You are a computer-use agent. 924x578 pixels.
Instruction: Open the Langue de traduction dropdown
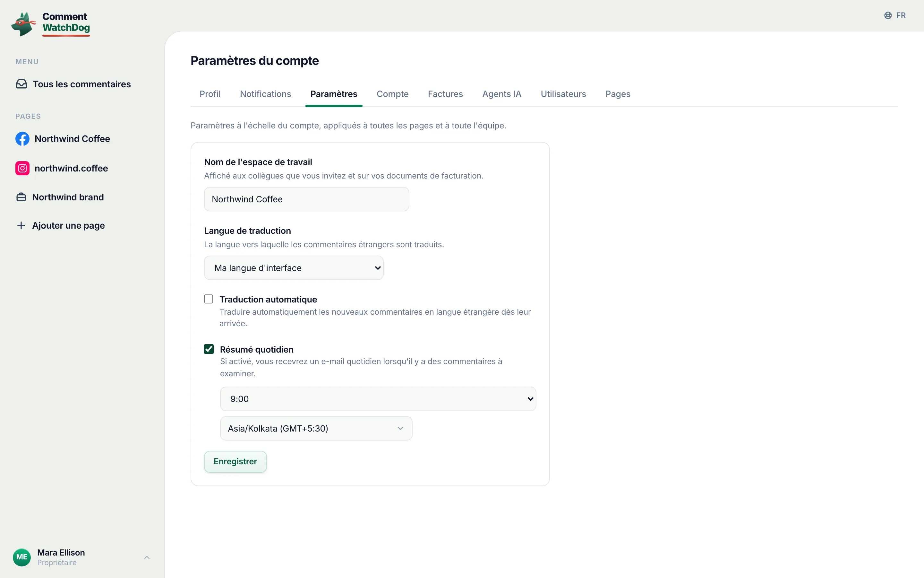[x=294, y=268]
